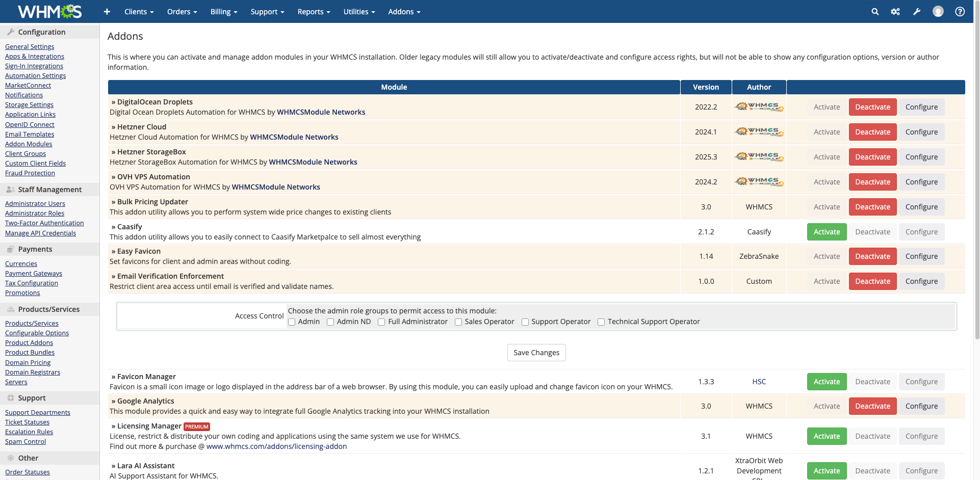Open the user account avatar icon

tap(938, 12)
